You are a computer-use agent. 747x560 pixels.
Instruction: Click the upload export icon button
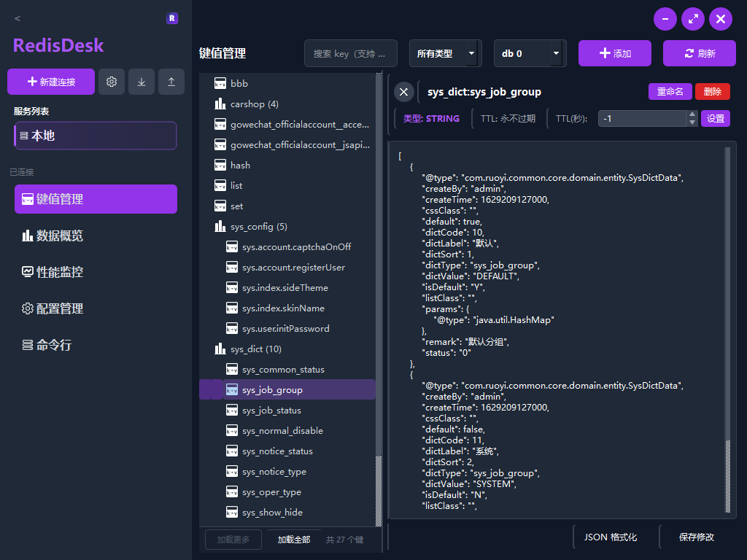point(171,82)
